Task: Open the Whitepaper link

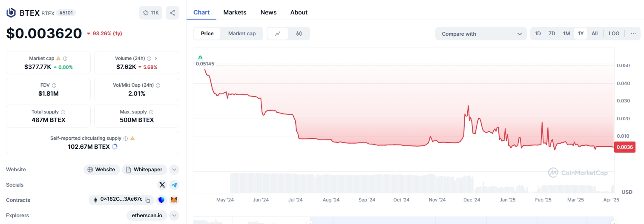Action: (144, 170)
